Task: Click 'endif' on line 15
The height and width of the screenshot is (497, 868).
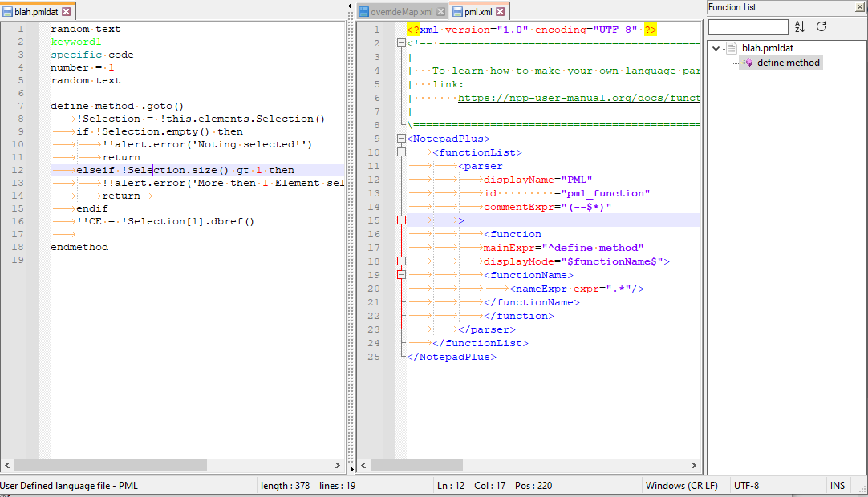Action: (x=92, y=208)
